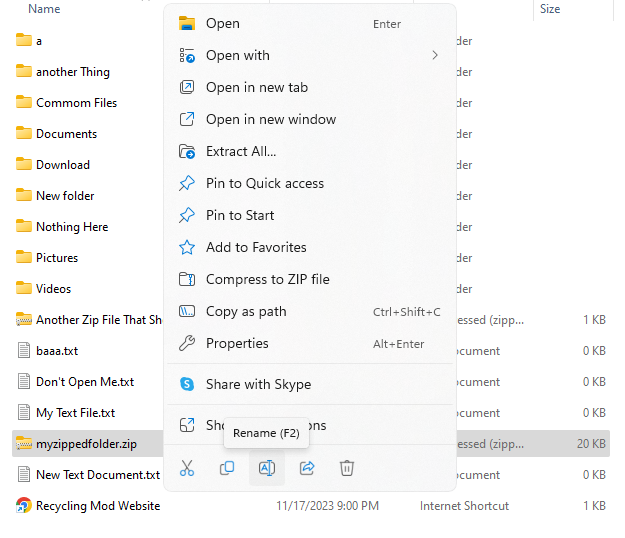This screenshot has height=538, width=625.
Task: Click the Rename icon in context menu
Action: (x=267, y=468)
